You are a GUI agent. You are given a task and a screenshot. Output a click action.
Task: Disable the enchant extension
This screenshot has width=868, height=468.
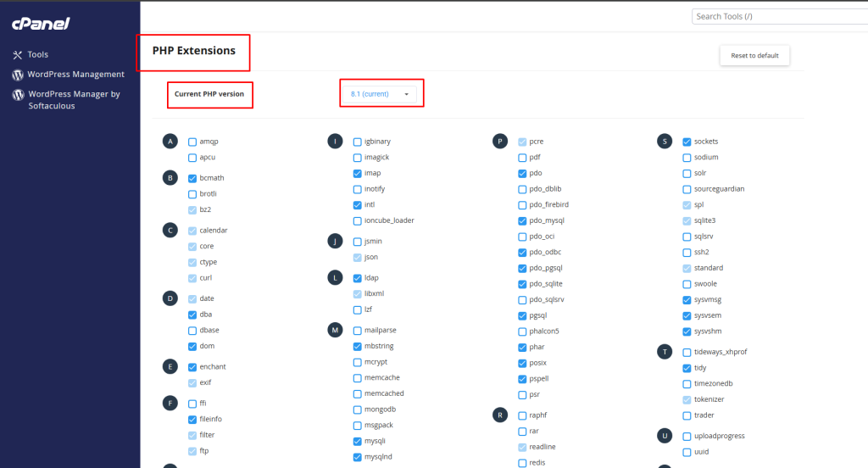(x=192, y=367)
